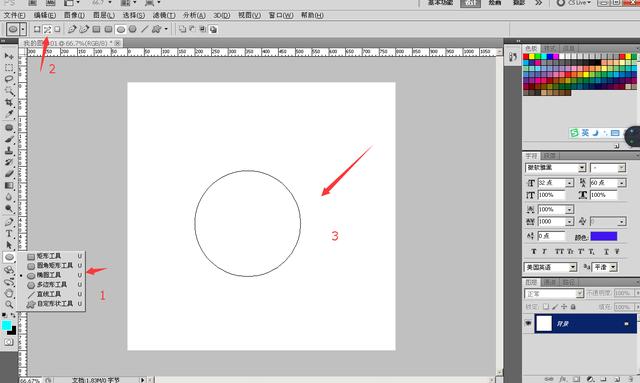
Task: Select the Gradient tool
Action: pyautogui.click(x=9, y=185)
